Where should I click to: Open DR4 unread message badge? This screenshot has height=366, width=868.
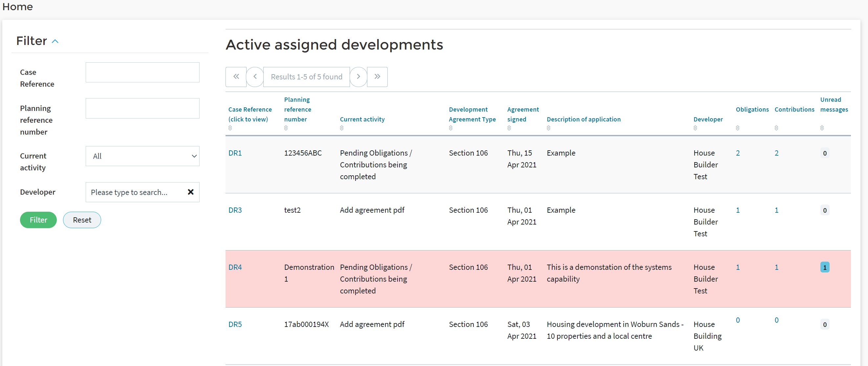[825, 267]
